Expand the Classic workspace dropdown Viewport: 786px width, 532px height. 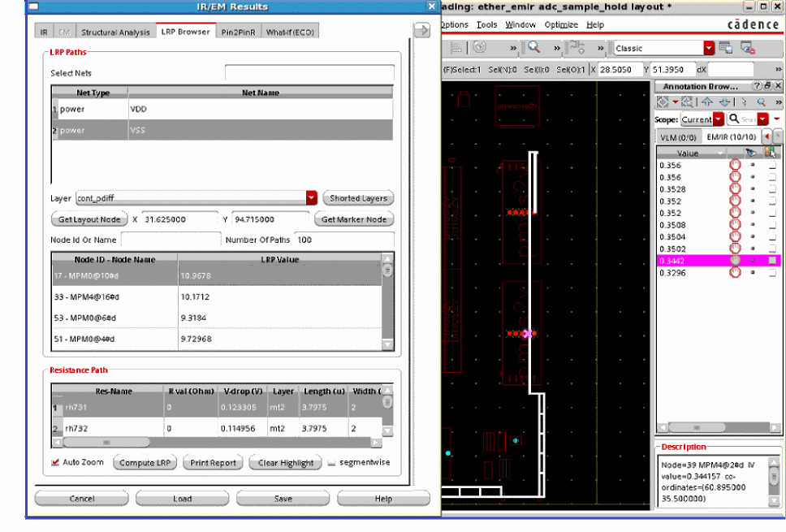[709, 49]
